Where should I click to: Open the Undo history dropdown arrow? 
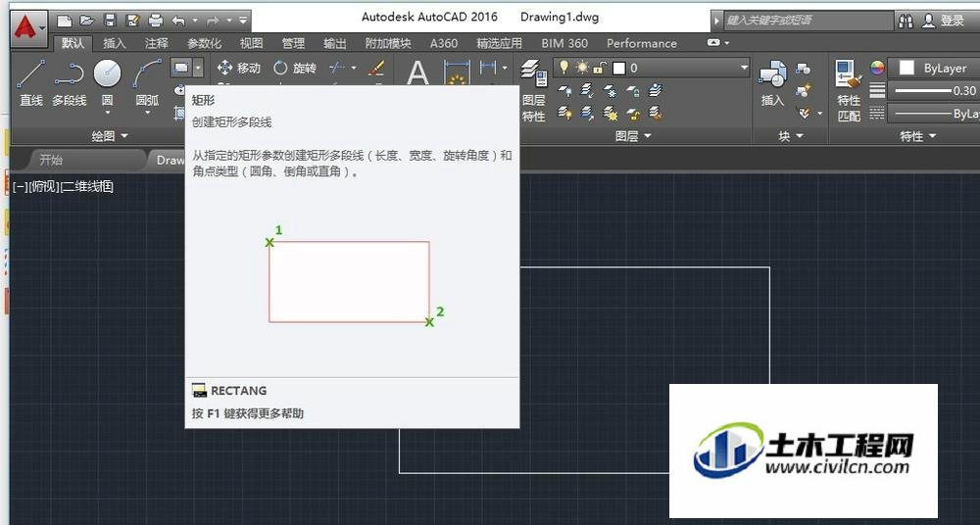point(195,21)
